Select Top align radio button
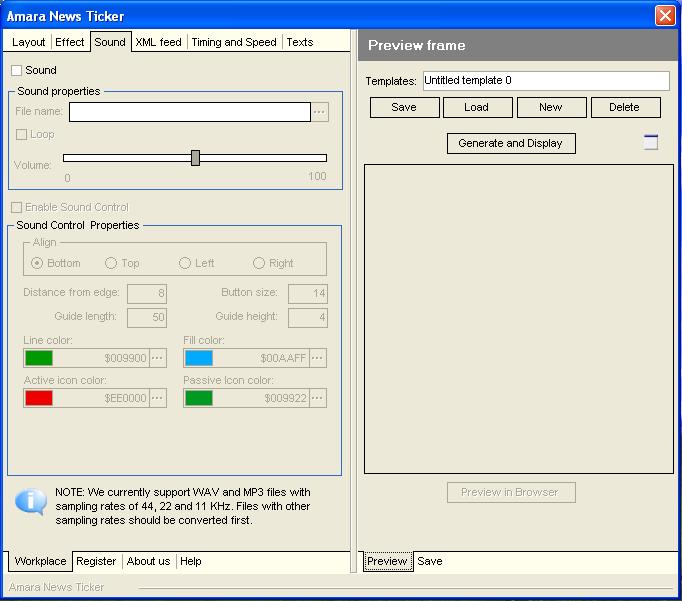 click(x=111, y=263)
